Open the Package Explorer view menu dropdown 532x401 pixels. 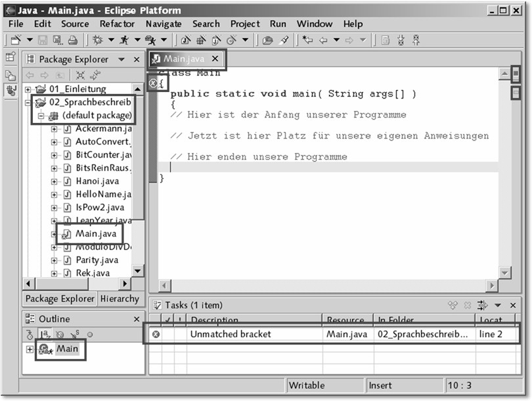[122, 59]
